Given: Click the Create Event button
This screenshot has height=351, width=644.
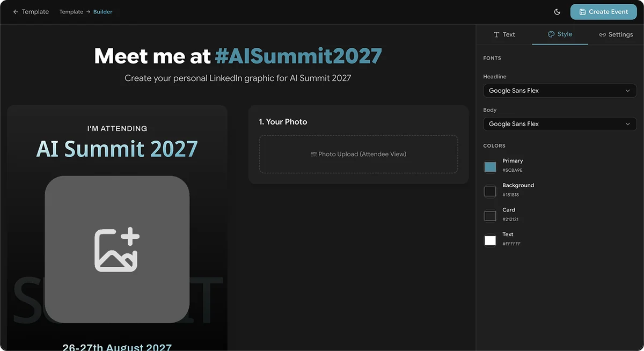Looking at the screenshot, I should [604, 12].
